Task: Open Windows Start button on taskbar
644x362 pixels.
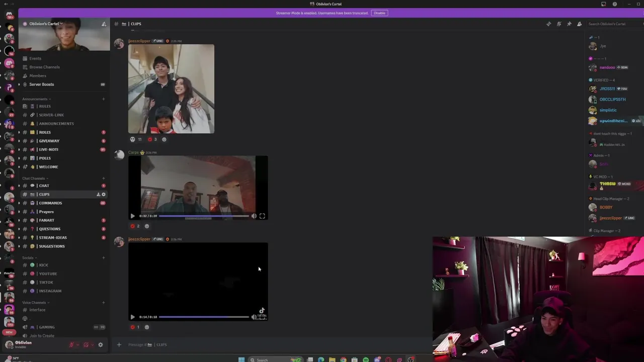Action: pos(242,359)
